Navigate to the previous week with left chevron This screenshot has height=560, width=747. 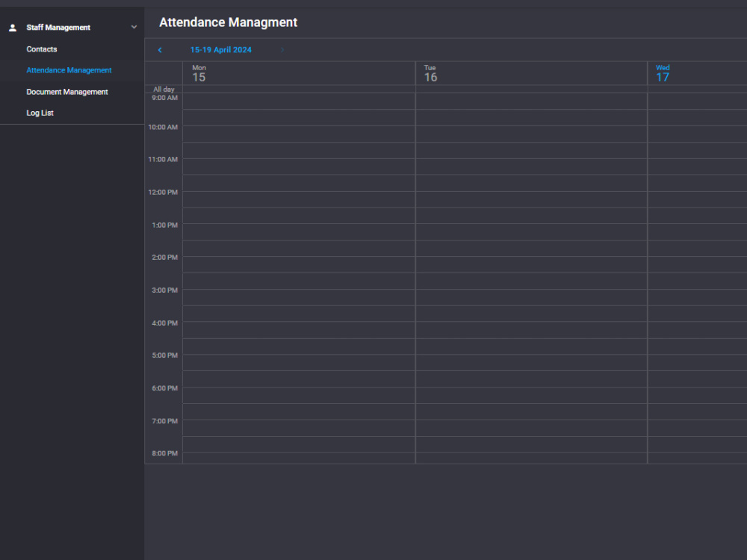click(160, 49)
